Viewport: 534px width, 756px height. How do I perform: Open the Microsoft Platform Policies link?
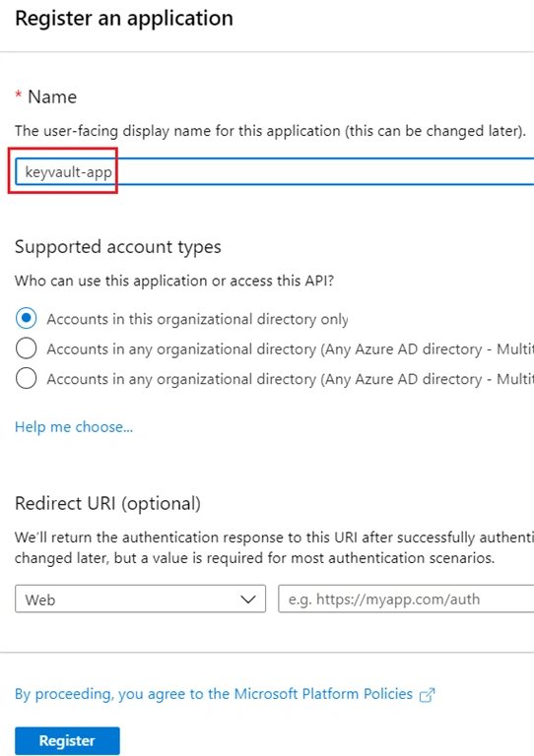pos(214,694)
